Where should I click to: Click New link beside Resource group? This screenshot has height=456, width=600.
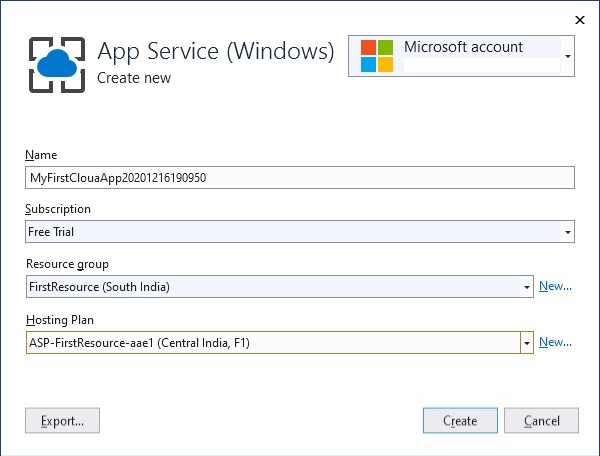tap(555, 287)
